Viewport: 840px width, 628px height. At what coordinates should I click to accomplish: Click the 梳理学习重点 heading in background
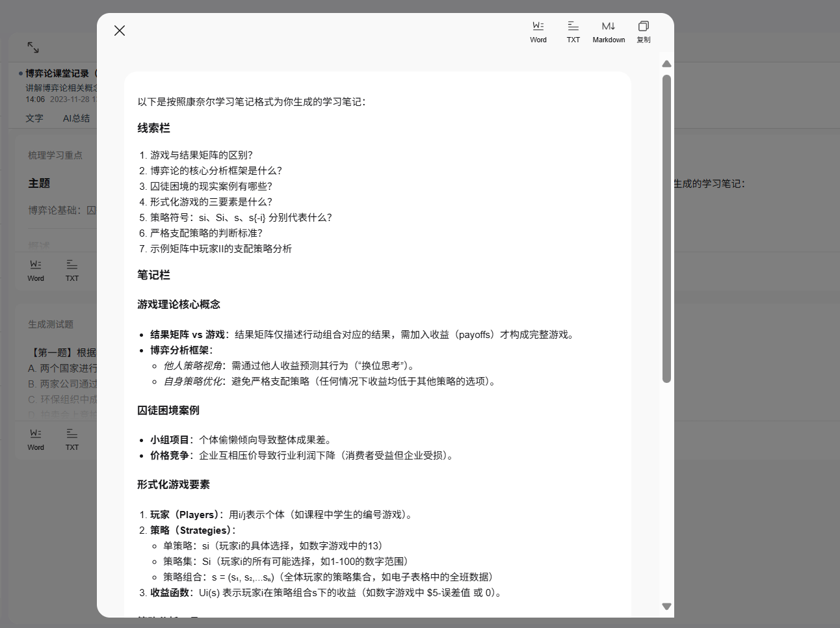point(55,155)
